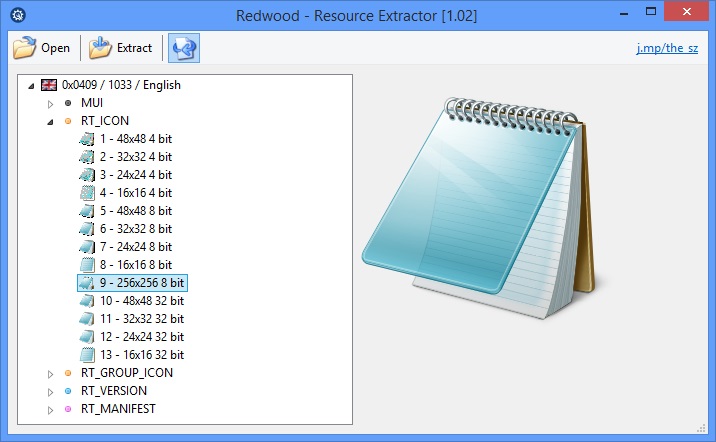Select icon 8 - 16x16 8 bit
Viewport: 716px width, 442px height.
tap(135, 265)
